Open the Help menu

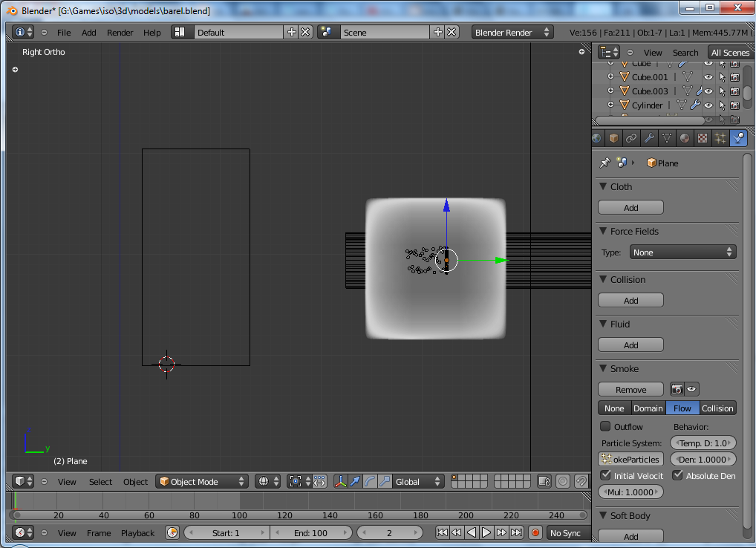point(152,32)
